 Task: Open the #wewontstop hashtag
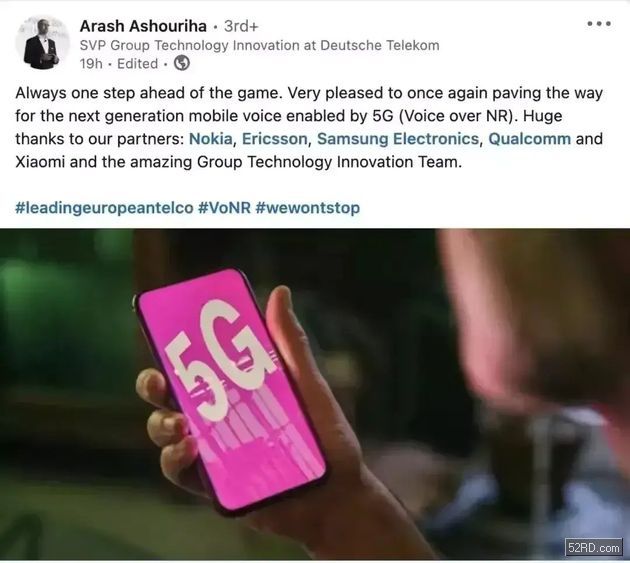307,208
